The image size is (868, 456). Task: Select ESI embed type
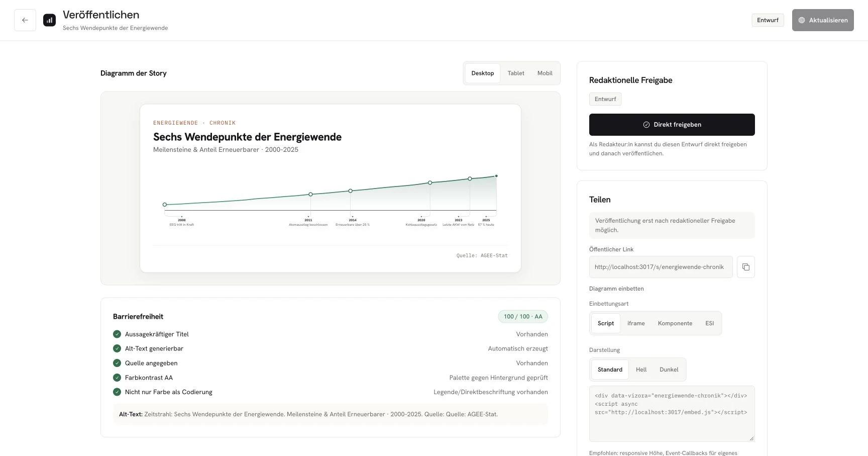coord(709,323)
